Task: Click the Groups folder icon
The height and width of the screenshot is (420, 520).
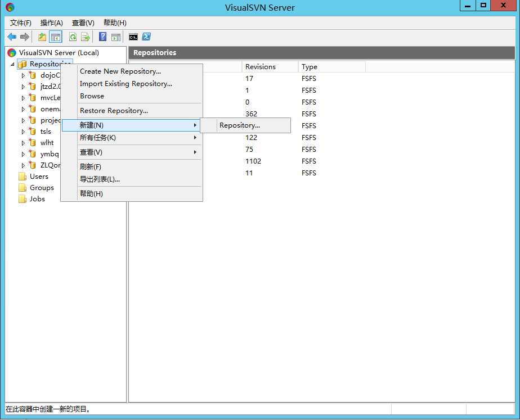Action: (22, 188)
